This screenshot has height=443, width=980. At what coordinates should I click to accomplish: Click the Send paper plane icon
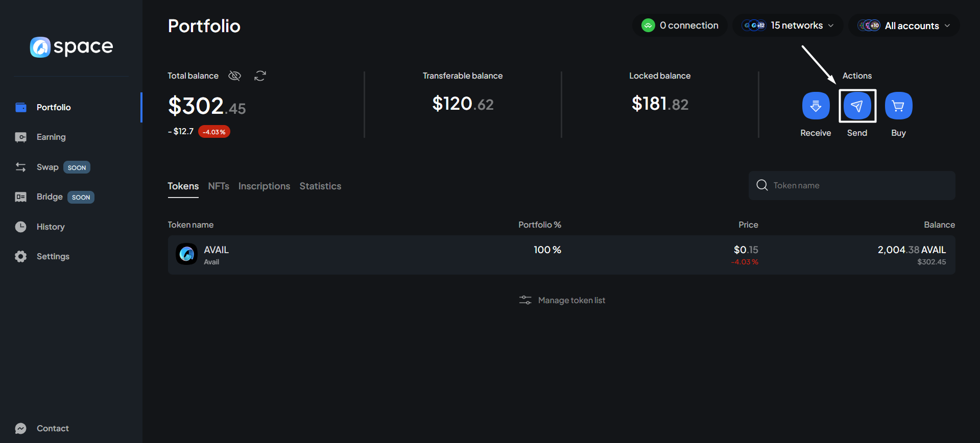tap(857, 106)
